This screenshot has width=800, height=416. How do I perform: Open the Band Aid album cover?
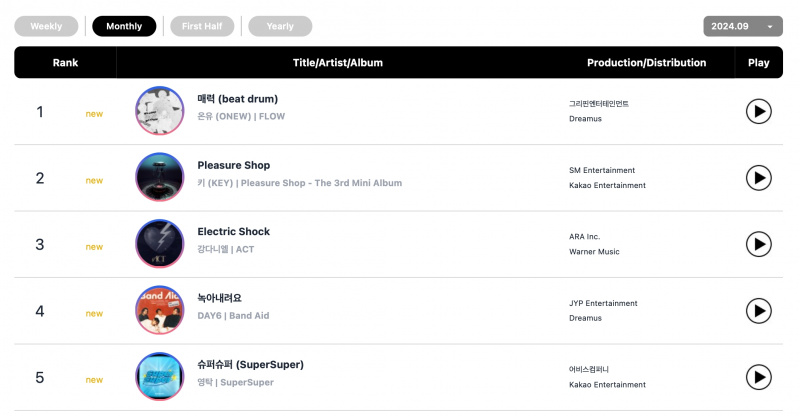point(160,310)
